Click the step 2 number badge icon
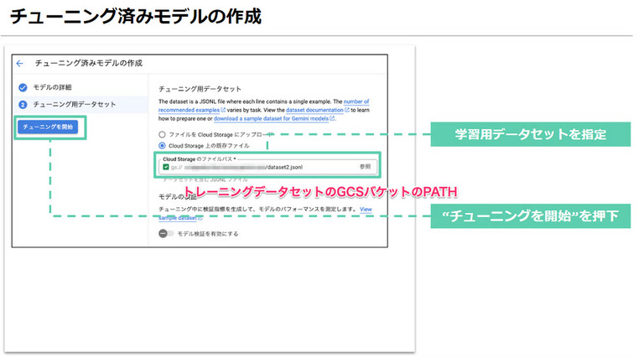Viewport: 644px width, 358px height. pos(23,105)
